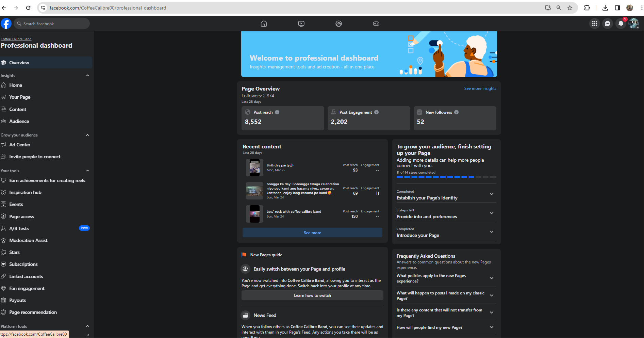Open Earn achievements for creating reels
This screenshot has height=338, width=644.
(46, 180)
